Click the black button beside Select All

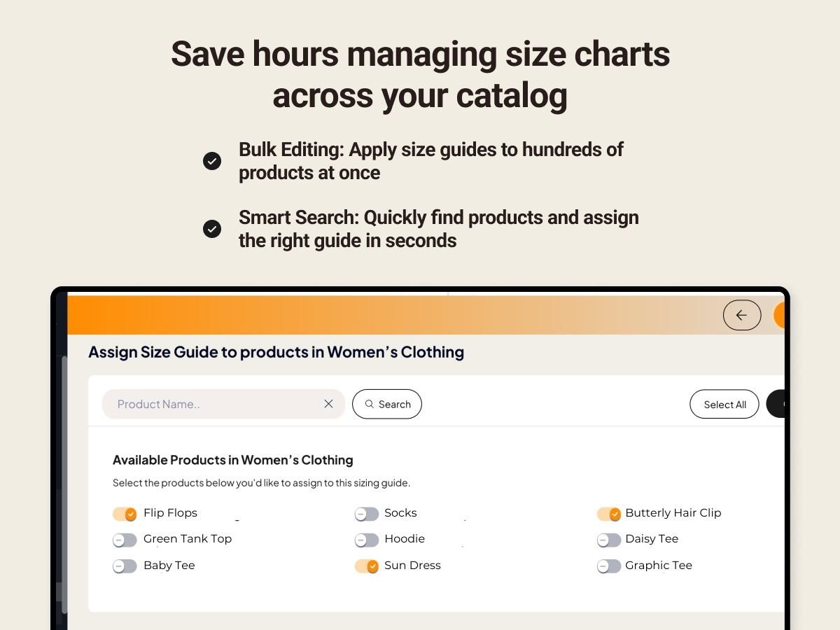[x=776, y=404]
